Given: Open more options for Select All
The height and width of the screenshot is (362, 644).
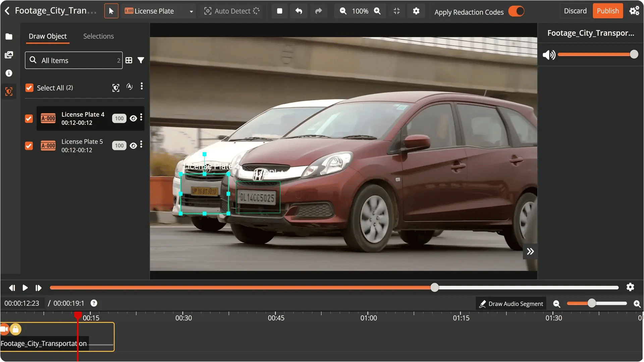Looking at the screenshot, I should 142,86.
